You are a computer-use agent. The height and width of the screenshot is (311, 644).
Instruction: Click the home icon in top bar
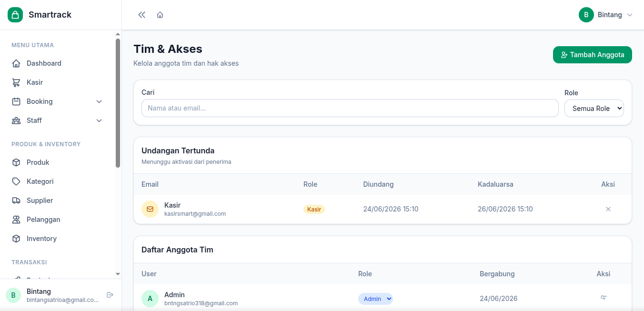tap(160, 15)
